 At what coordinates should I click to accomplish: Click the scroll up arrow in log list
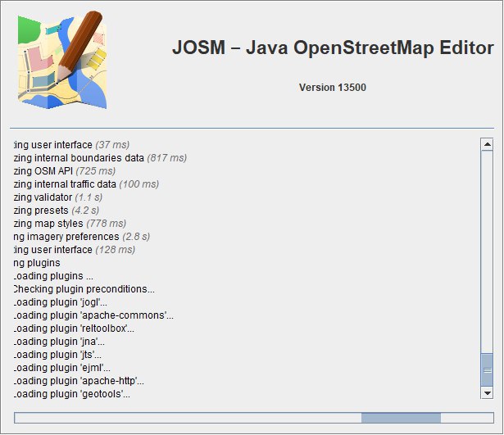487,144
